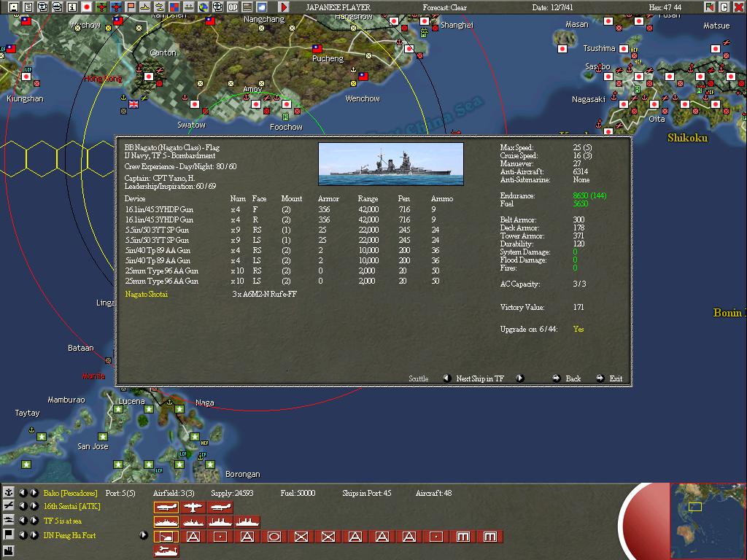
Task: Click Exit in ship info window
Action: 616,378
